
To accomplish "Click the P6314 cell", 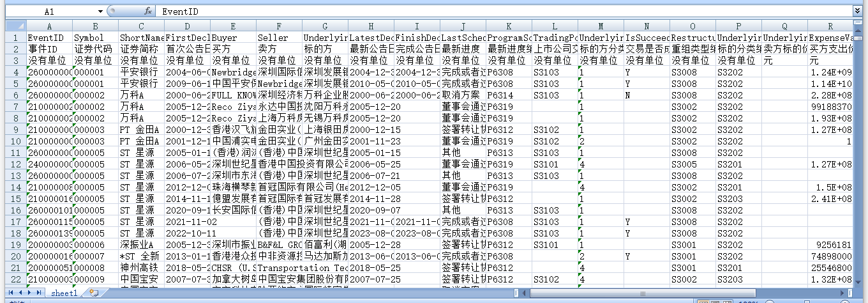I will [x=509, y=95].
